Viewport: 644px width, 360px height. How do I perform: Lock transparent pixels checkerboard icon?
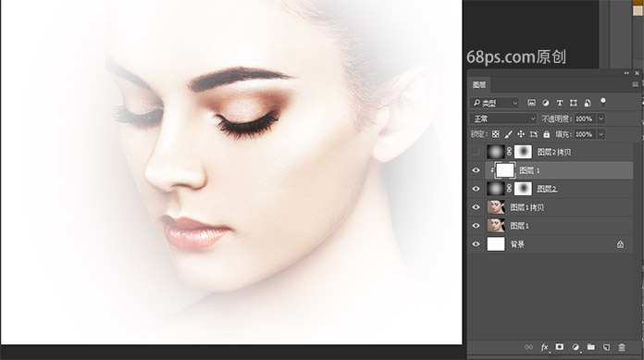[496, 134]
